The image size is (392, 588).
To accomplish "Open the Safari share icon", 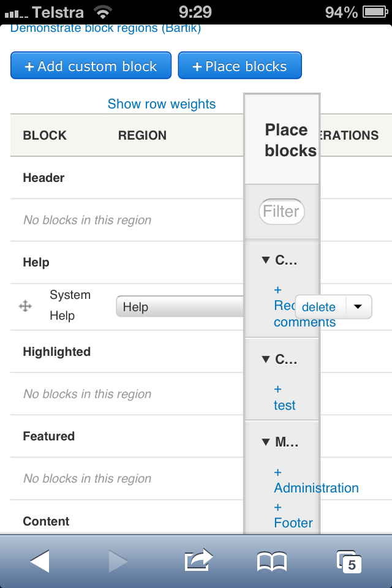I will pyautogui.click(x=198, y=560).
